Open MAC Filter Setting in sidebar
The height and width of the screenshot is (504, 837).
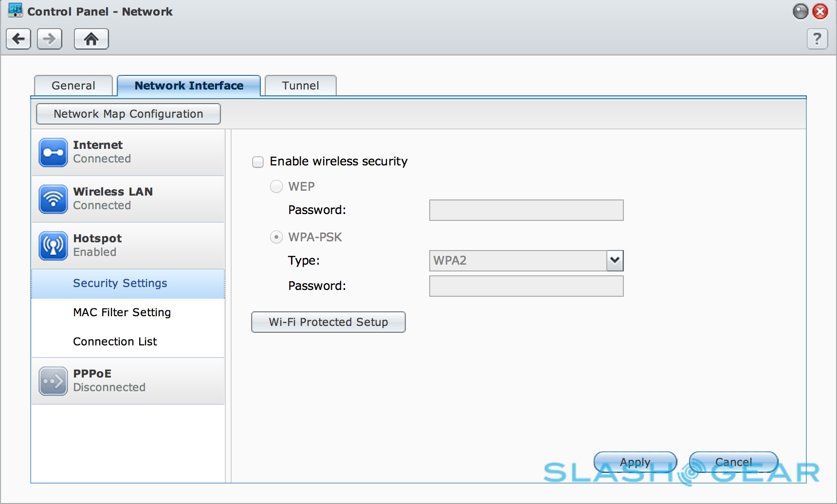[x=122, y=312]
